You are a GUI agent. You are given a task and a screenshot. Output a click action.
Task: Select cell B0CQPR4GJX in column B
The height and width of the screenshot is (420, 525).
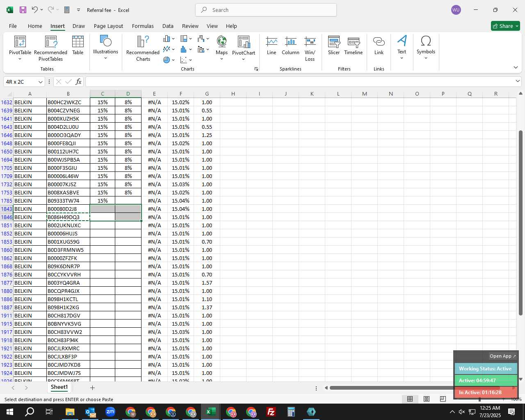coord(68,291)
